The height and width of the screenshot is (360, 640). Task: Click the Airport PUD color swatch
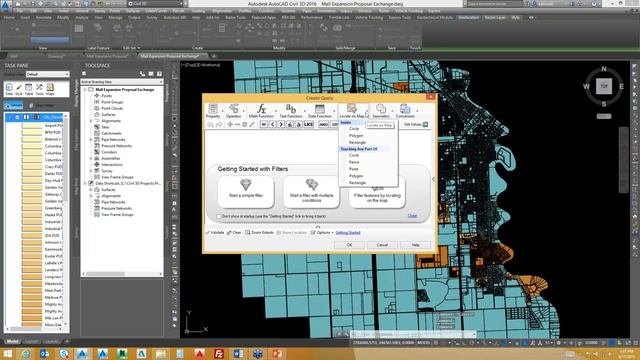coord(32,126)
